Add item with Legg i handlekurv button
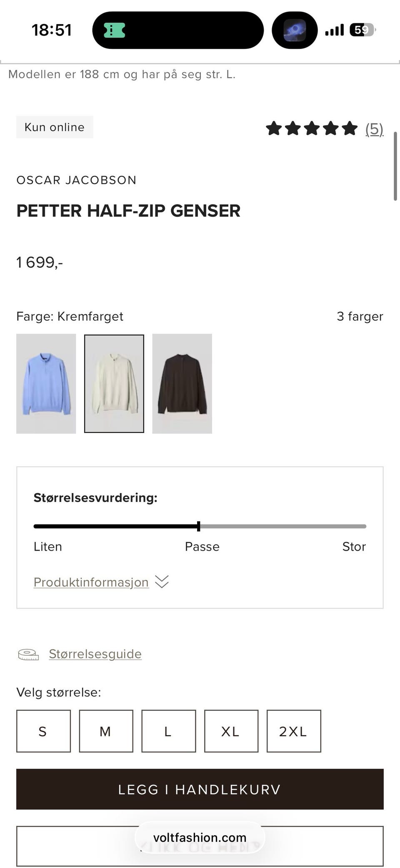Image resolution: width=400 pixels, height=868 pixels. click(x=200, y=789)
